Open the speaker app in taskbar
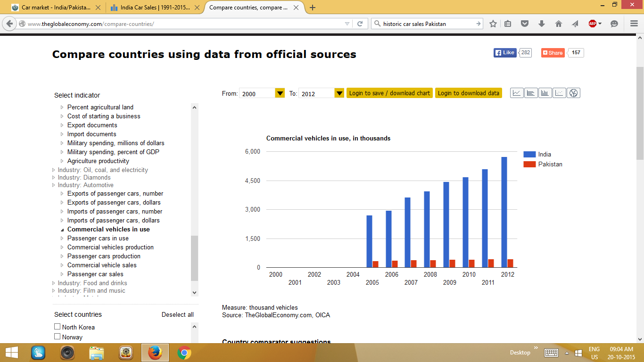 (x=67, y=353)
